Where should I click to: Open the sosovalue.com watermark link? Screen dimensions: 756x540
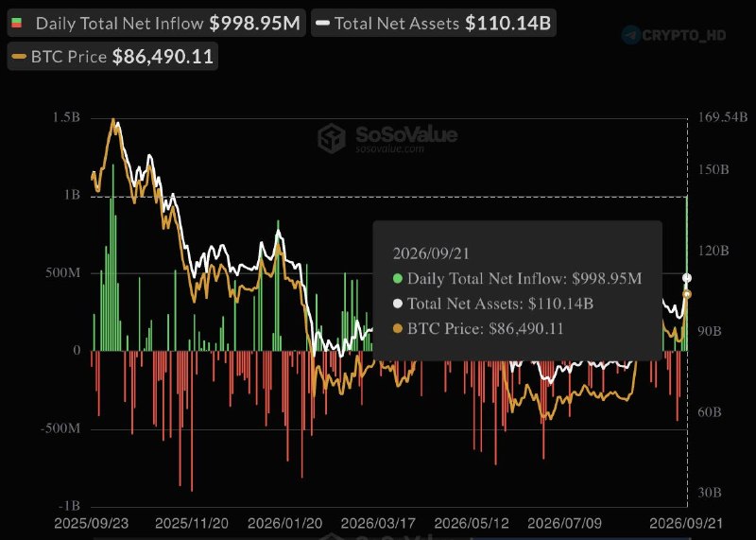tap(390, 148)
